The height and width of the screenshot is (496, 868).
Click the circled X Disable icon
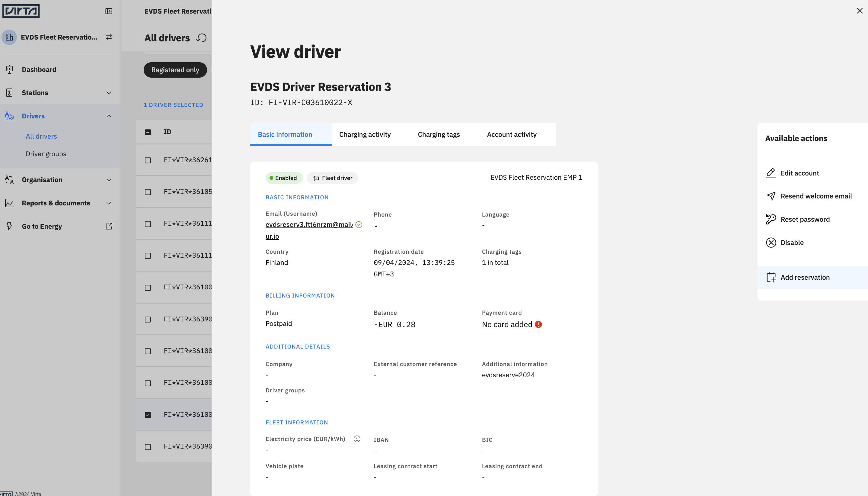771,243
